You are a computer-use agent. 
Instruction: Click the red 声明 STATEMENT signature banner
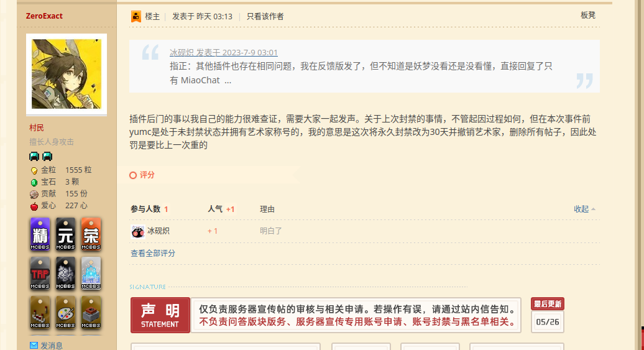point(160,315)
